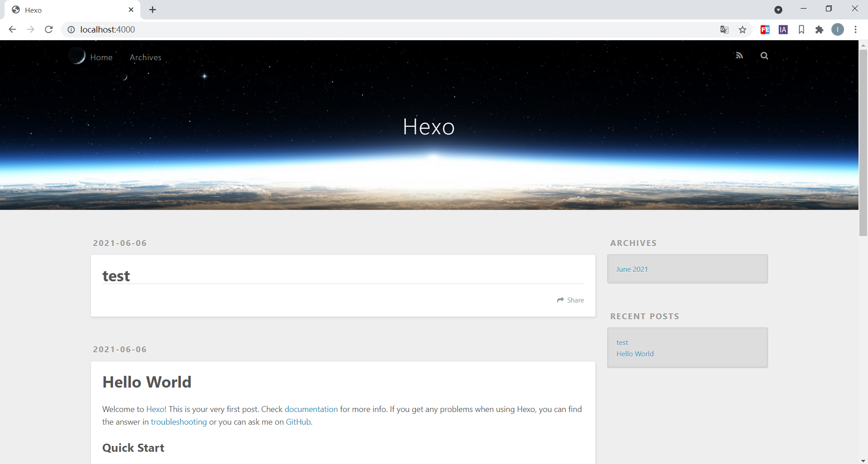
Task: Open the red FE extension icon
Action: (x=765, y=29)
